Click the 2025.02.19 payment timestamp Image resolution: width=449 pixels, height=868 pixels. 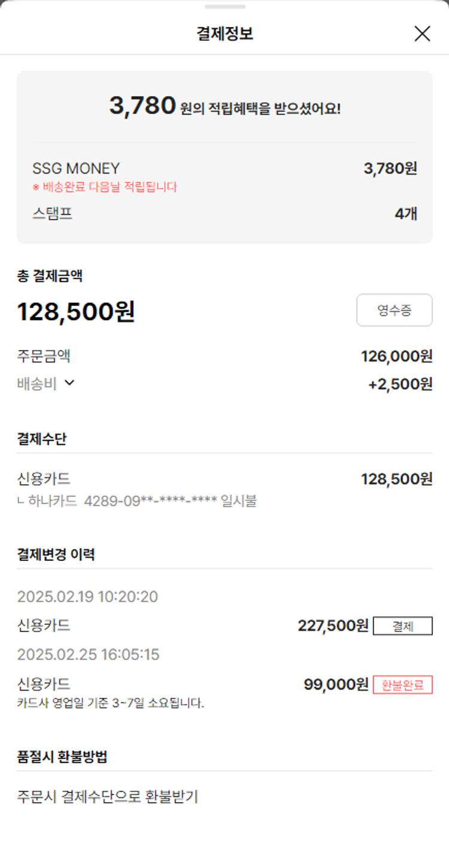coord(87,597)
